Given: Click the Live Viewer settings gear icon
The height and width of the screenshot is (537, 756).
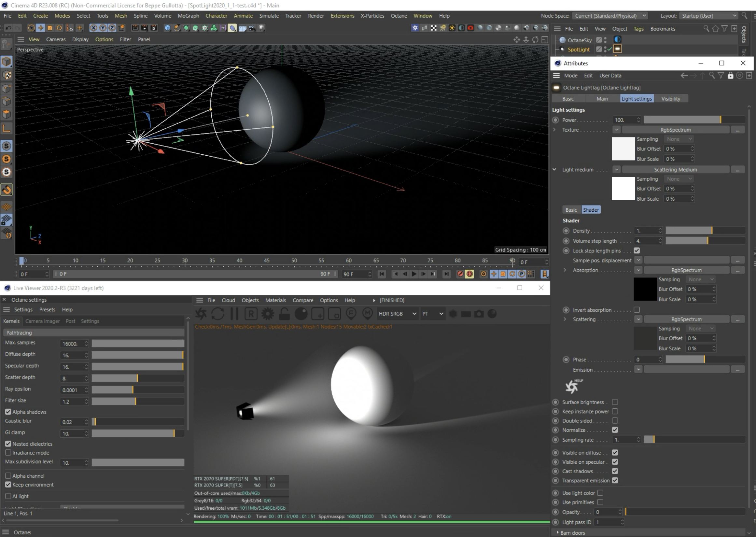Looking at the screenshot, I should (x=268, y=314).
